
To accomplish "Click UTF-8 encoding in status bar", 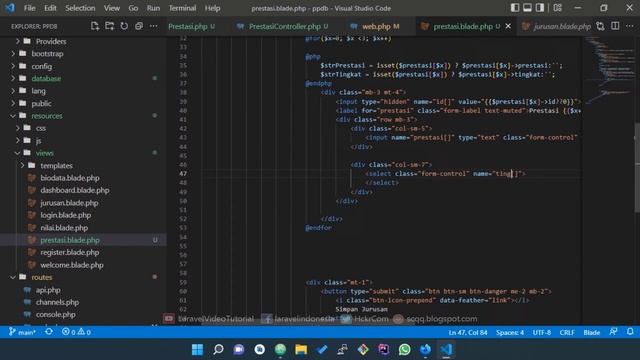I will (x=542, y=333).
